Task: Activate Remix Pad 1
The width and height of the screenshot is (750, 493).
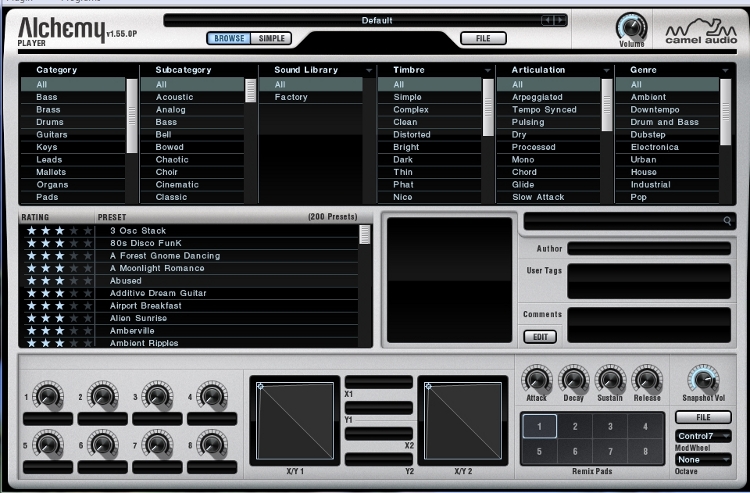Action: point(539,426)
